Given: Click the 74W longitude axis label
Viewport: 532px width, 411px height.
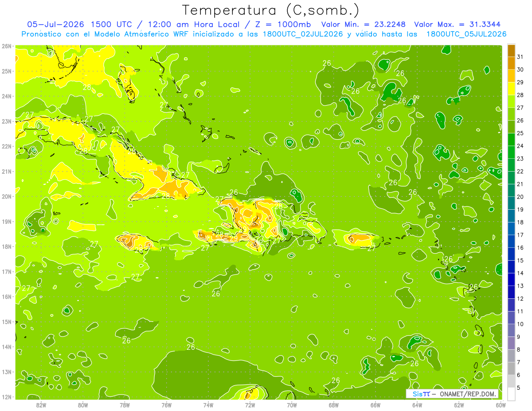Looking at the screenshot, I should 208,405.
